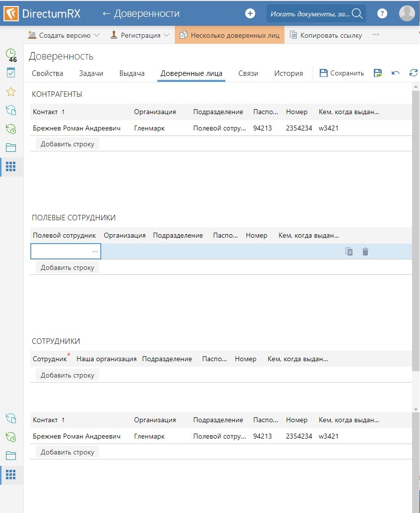View the История tab

point(288,73)
